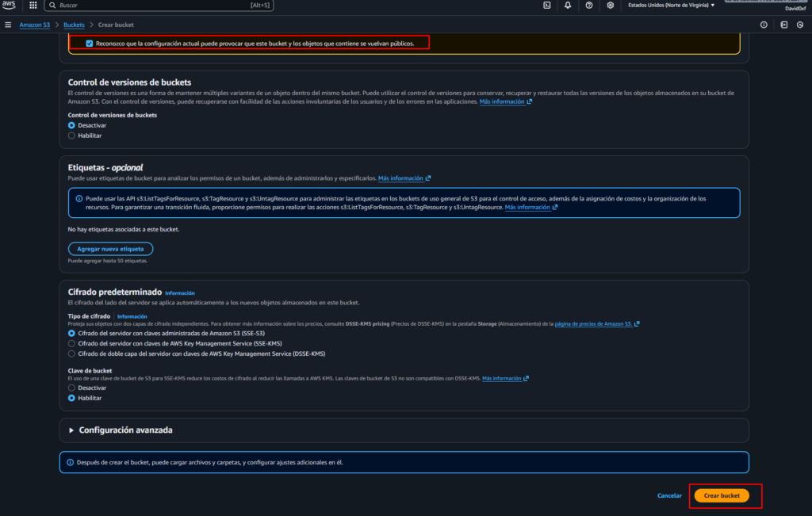Open the region selector Estados Unidos dropdown
812x516 pixels.
(x=671, y=5)
